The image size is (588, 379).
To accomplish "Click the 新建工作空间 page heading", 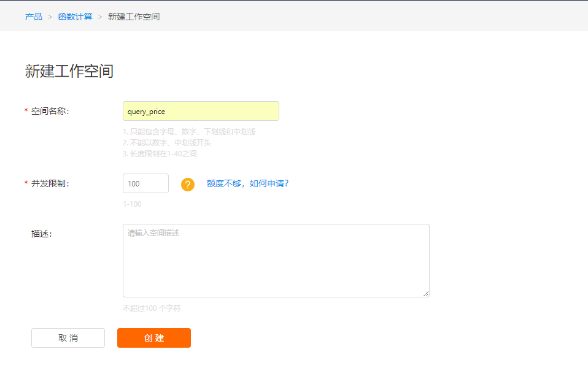I will tap(69, 71).
